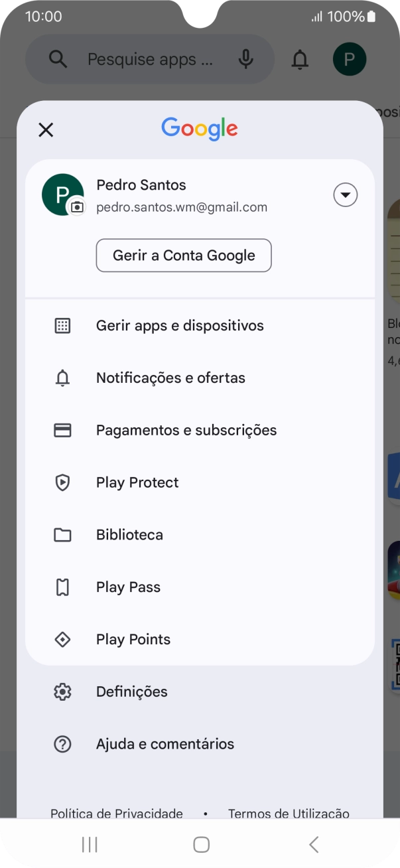The width and height of the screenshot is (400, 868).
Task: Open Play Protect security settings
Action: pyautogui.click(x=137, y=482)
